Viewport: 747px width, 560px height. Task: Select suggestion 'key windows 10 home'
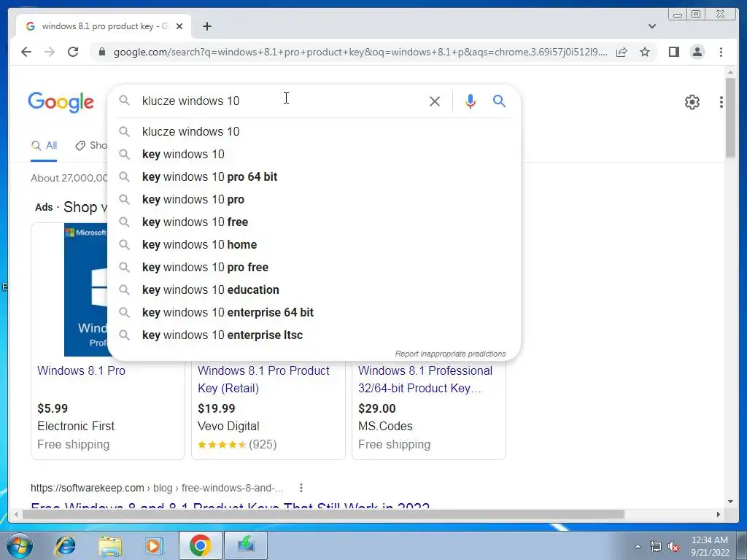314,244
